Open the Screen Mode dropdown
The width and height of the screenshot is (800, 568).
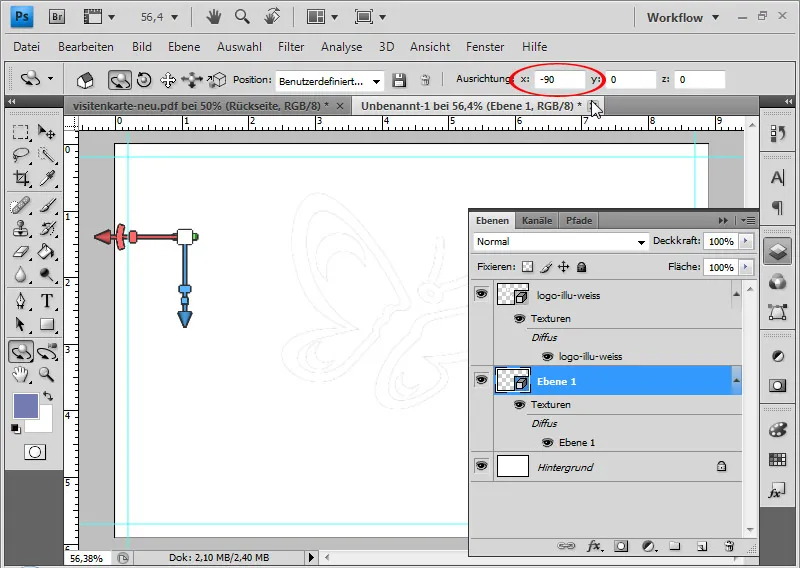click(370, 17)
